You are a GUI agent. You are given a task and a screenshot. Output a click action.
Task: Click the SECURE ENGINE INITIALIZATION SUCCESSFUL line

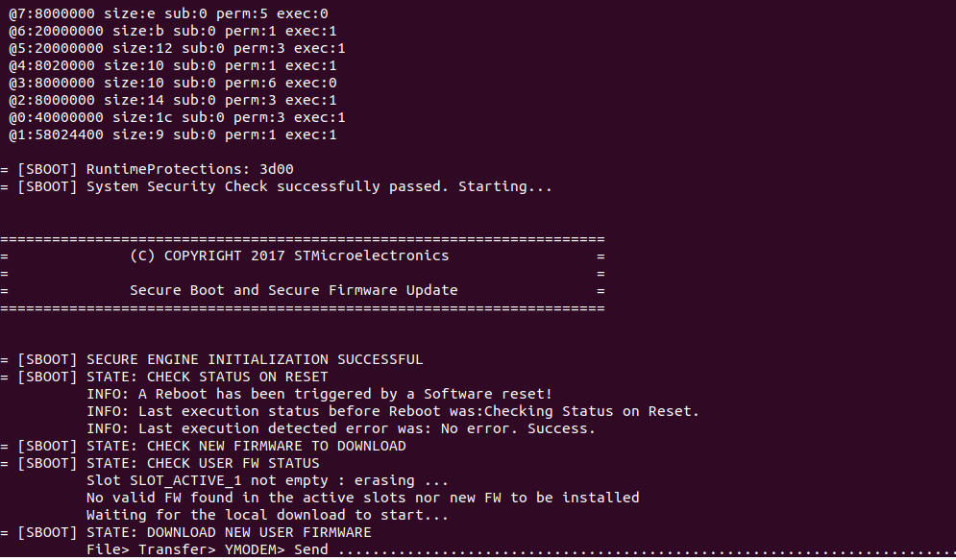(211, 359)
